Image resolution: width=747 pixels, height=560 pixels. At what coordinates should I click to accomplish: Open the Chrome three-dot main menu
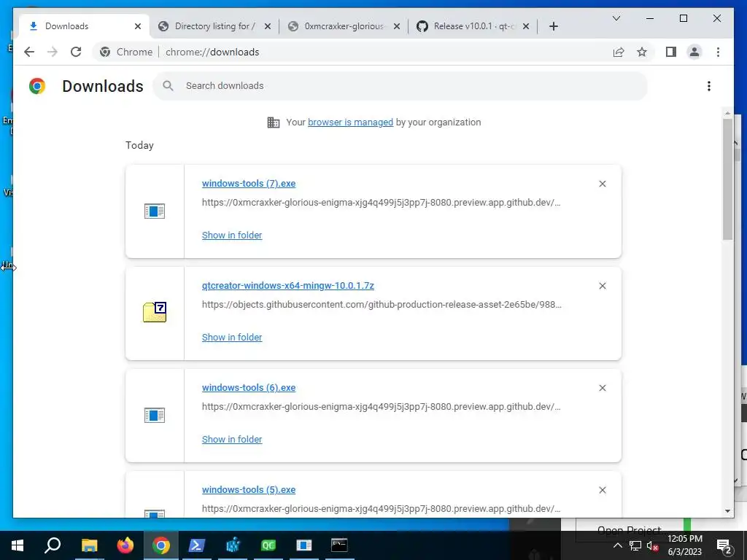tap(718, 52)
